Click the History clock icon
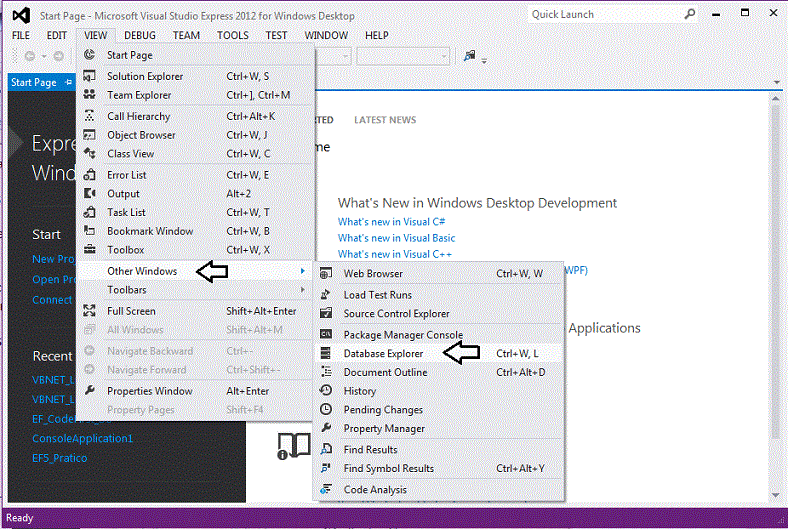Viewport: 788px width, 529px height. pos(326,390)
